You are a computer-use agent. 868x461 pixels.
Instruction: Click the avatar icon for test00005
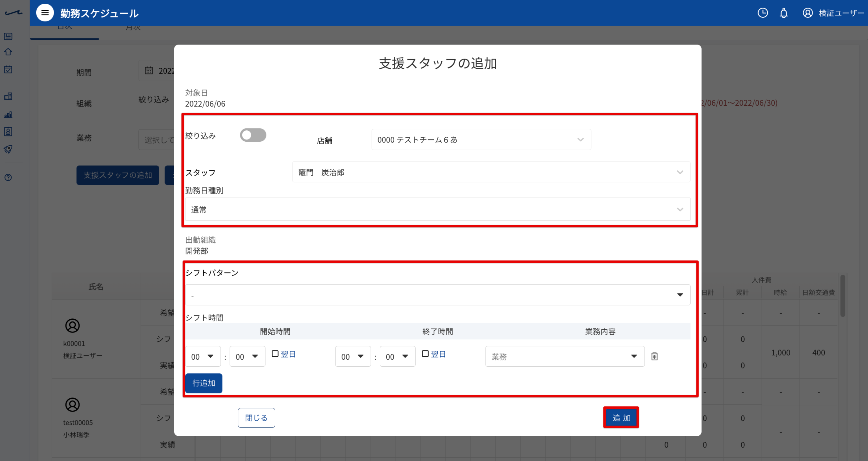point(72,405)
